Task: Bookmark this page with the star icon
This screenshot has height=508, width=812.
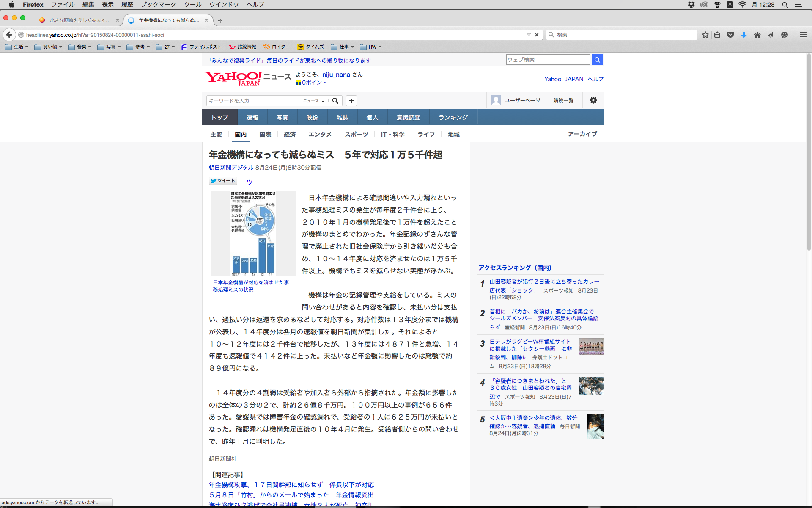Action: tap(705, 35)
